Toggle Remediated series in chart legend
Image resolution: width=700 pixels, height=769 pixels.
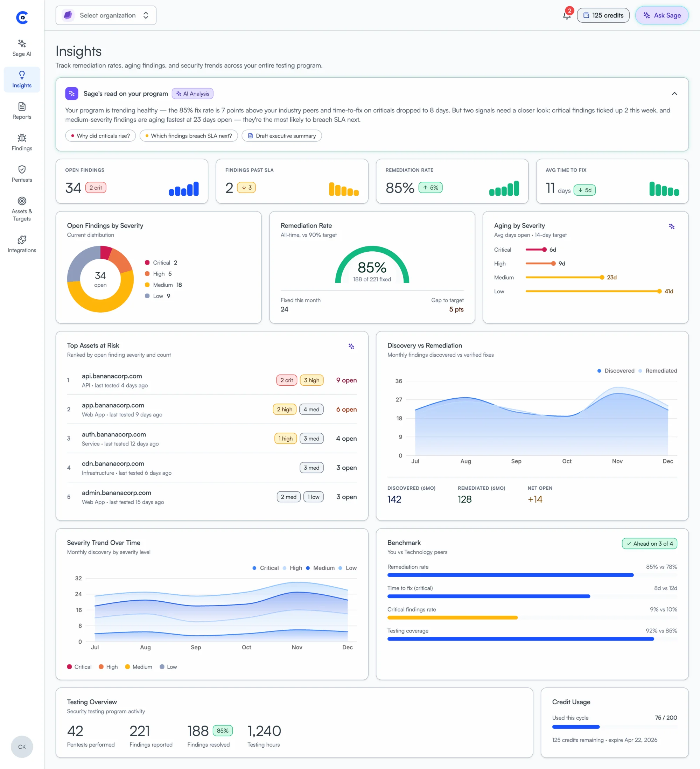[x=658, y=371]
